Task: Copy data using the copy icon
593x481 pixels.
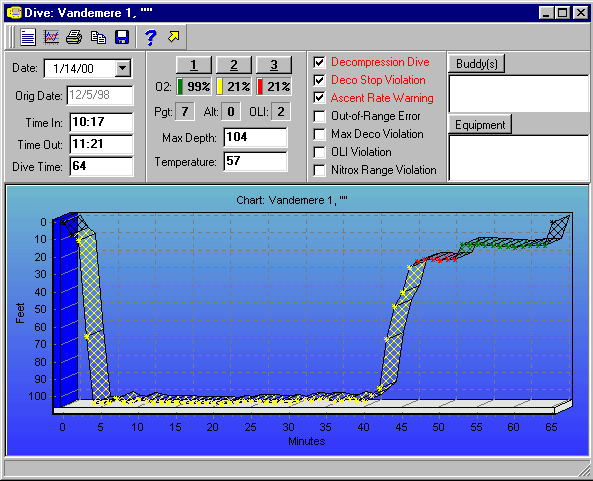Action: (98, 37)
